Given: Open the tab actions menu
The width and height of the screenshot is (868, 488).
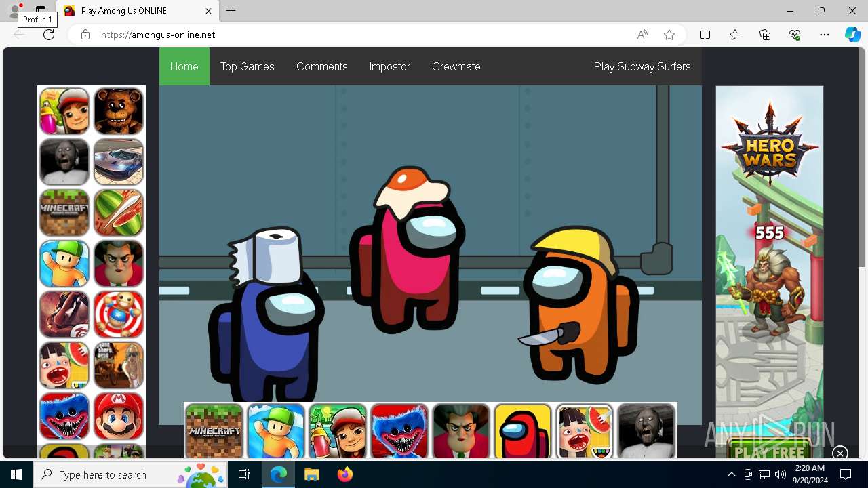Looking at the screenshot, I should click(41, 11).
